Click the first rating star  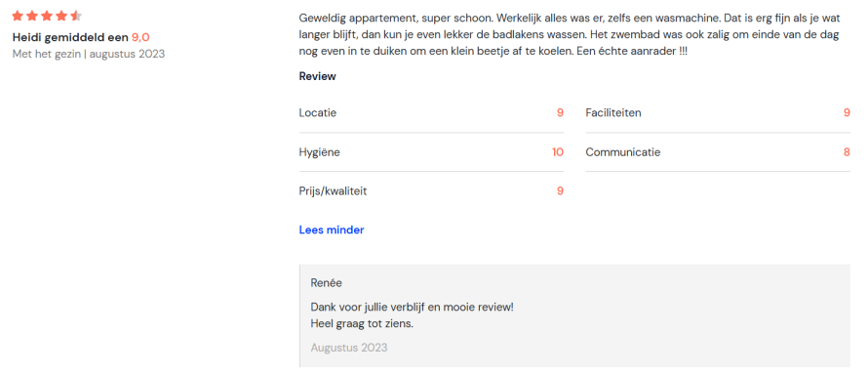(18, 16)
